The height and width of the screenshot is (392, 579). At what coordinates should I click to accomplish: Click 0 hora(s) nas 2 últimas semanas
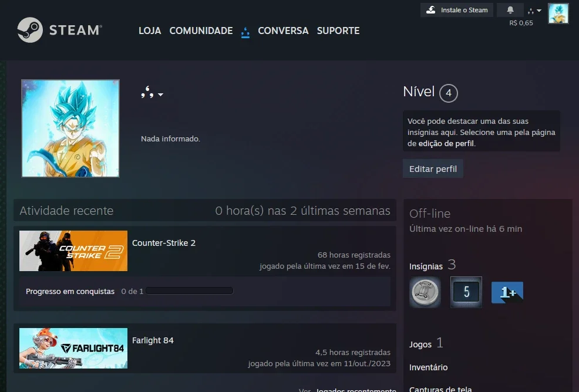[x=303, y=211]
